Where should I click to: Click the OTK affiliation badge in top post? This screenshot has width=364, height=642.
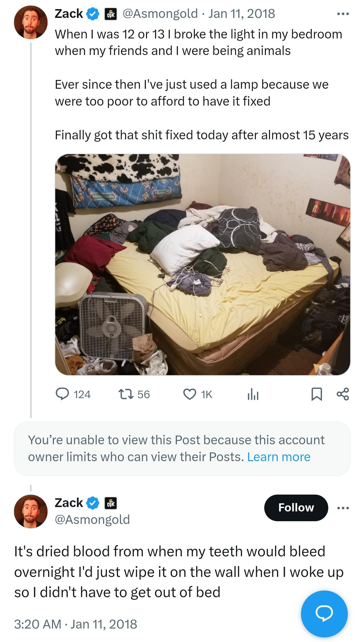pos(111,14)
